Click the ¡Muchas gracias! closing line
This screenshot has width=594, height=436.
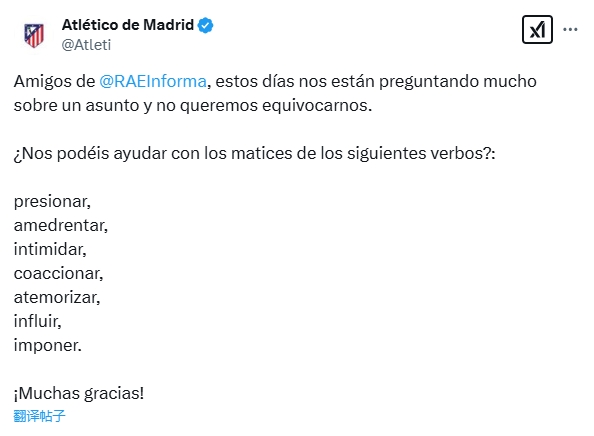(x=79, y=393)
